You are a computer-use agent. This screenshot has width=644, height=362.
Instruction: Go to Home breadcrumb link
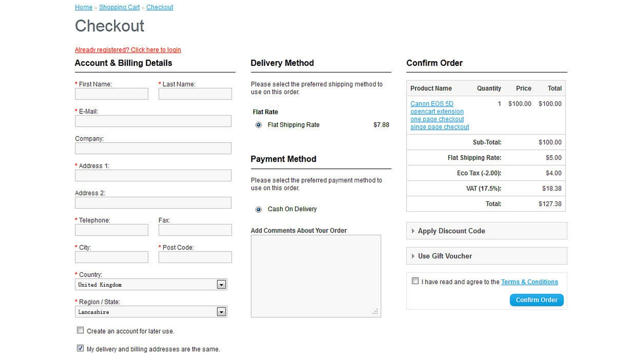(83, 7)
